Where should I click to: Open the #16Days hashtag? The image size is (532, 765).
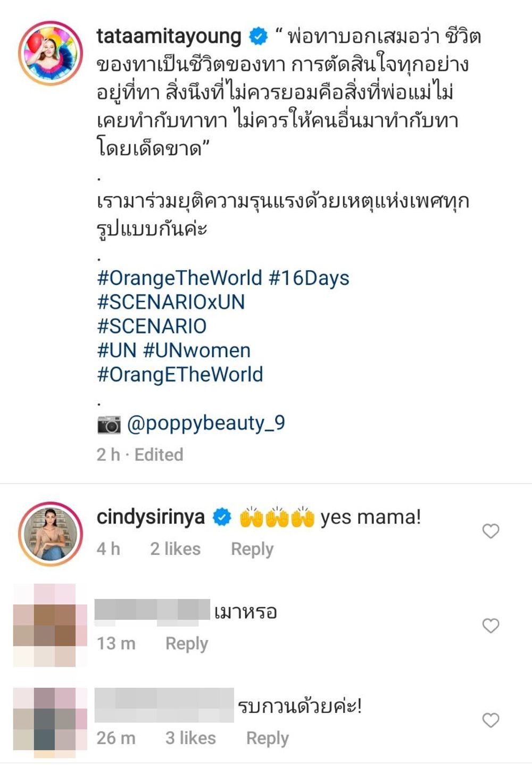(x=309, y=278)
